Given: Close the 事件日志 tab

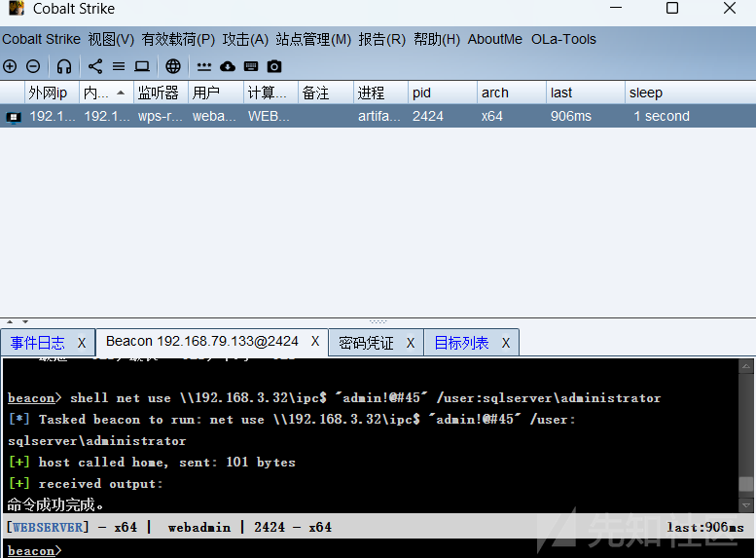Looking at the screenshot, I should [82, 343].
